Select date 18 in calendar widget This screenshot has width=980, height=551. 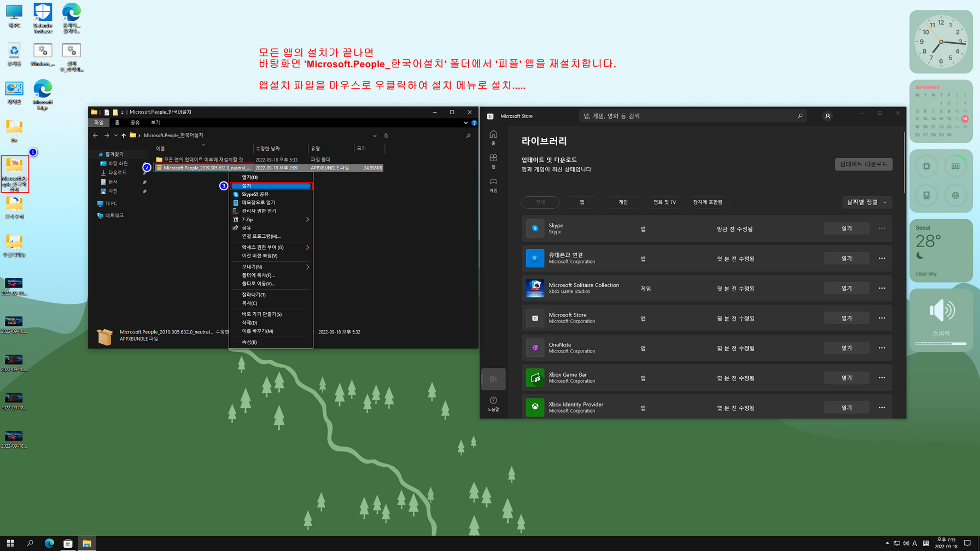tap(965, 119)
